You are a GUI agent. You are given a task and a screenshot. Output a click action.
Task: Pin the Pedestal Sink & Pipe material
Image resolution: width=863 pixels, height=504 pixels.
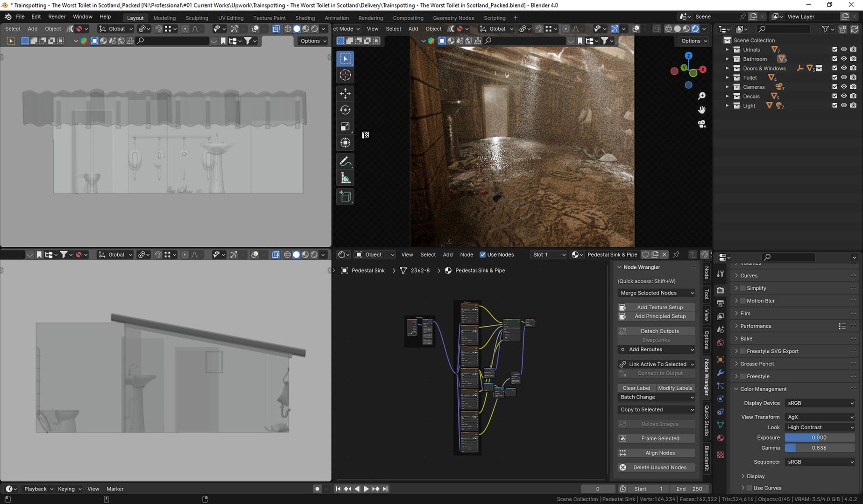click(676, 254)
